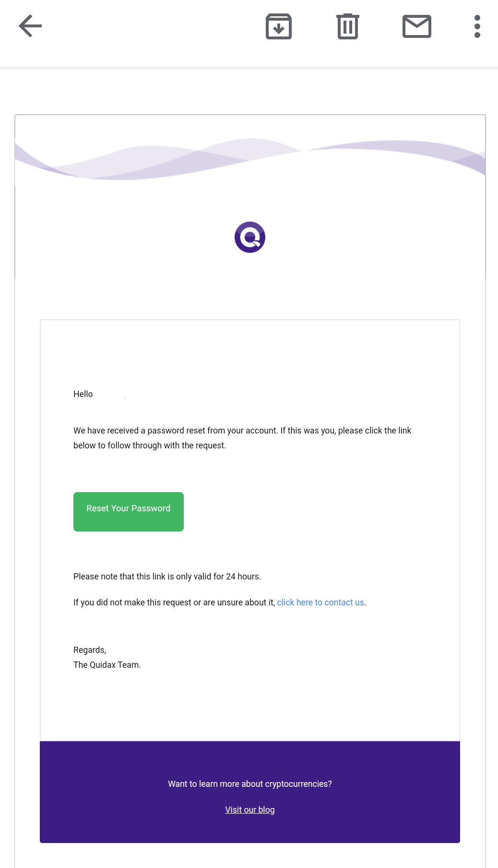Delete email with trash icon
Viewport: 498px width, 868px height.
coord(348,26)
